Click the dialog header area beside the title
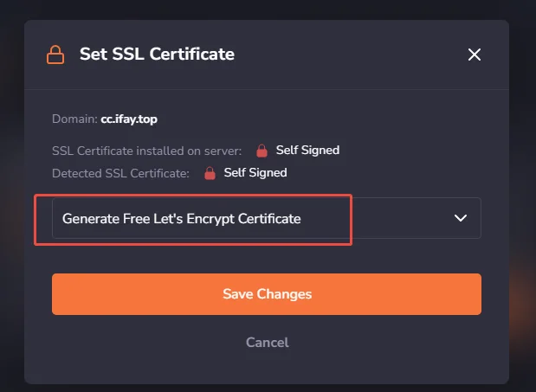Screen dimensions: 536x392 coord(349,55)
